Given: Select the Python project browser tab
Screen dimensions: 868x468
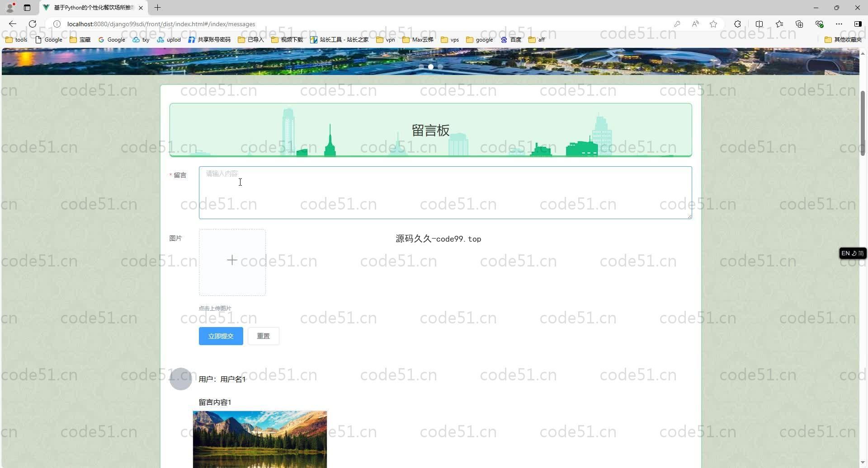Looking at the screenshot, I should (x=94, y=8).
